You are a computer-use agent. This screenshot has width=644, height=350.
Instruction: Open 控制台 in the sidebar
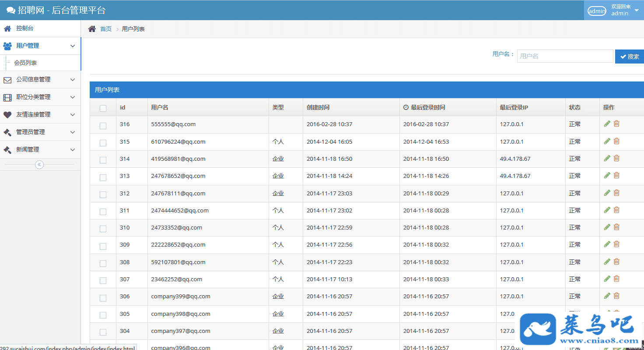[24, 28]
